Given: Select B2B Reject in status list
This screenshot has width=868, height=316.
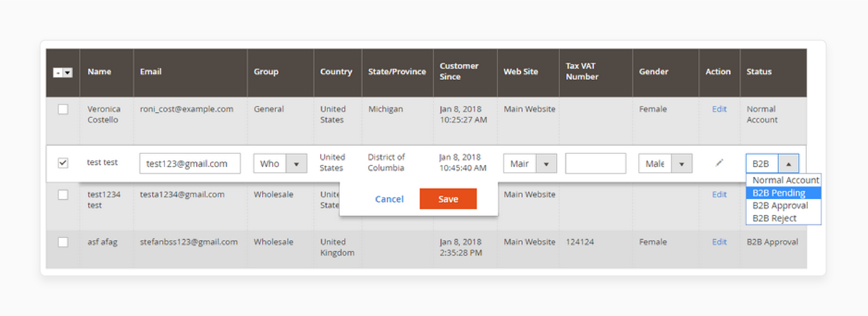Looking at the screenshot, I should point(784,218).
